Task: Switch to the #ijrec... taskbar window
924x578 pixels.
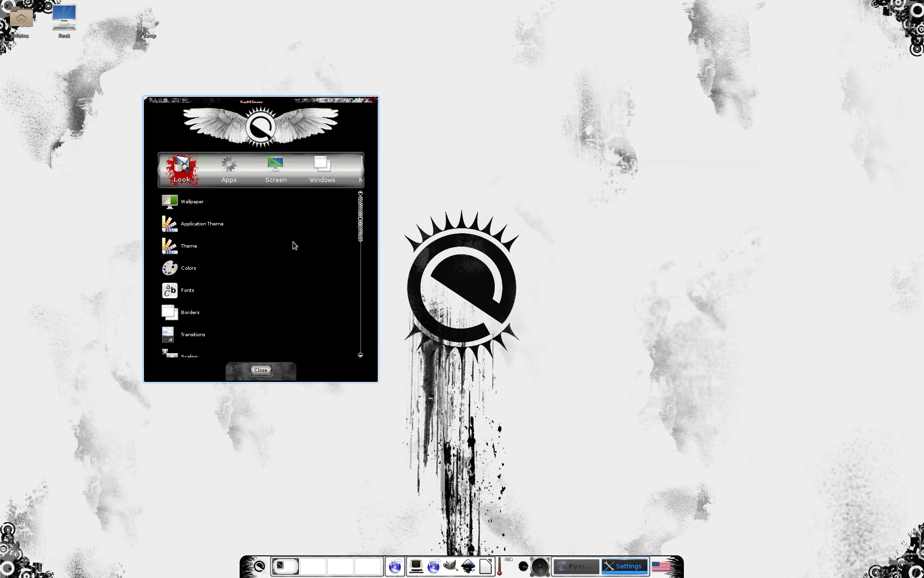Action: 576,566
